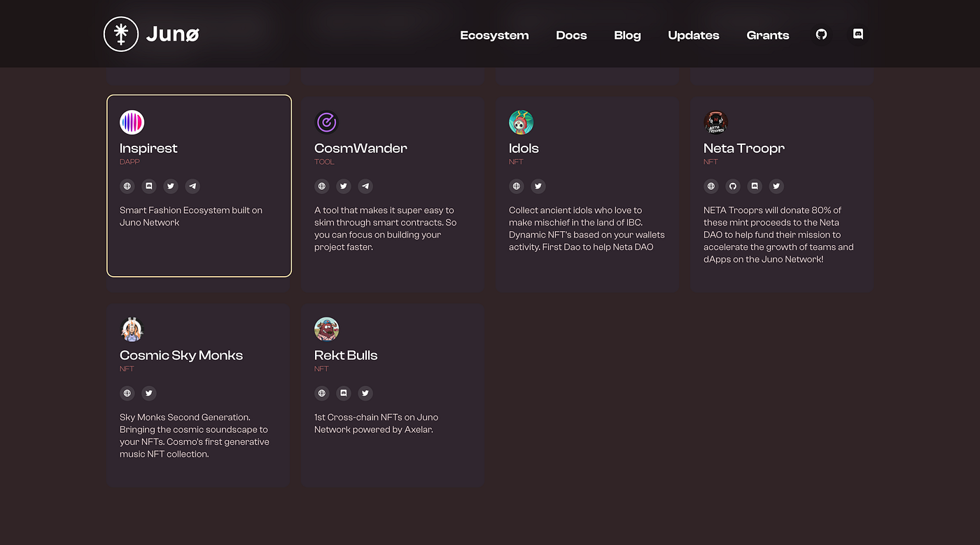This screenshot has width=980, height=545.
Task: Open Neta Troopr website globe icon
Action: click(x=710, y=186)
